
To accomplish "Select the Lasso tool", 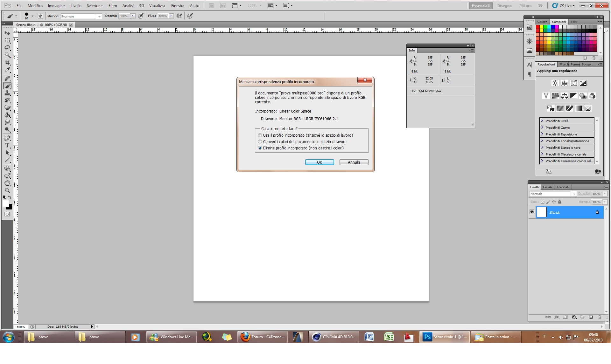I will tap(7, 48).
